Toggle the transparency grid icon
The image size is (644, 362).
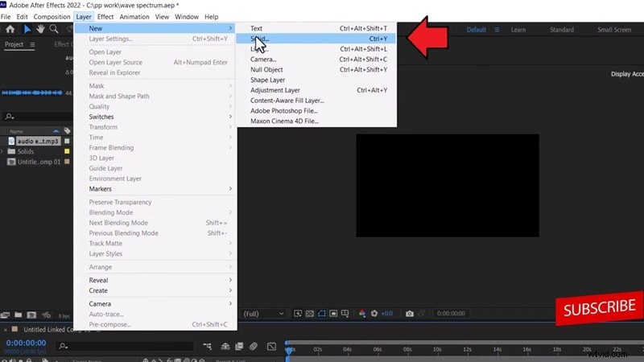pyautogui.click(x=310, y=314)
